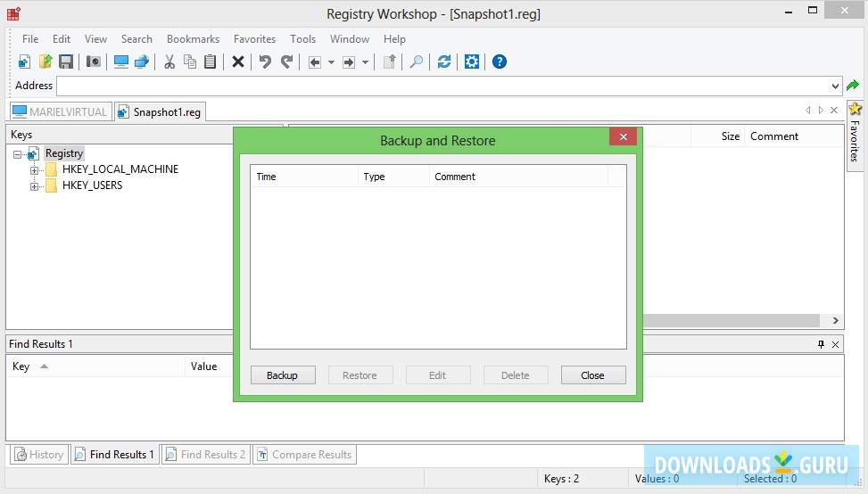
Task: Click the New registry file toolbar icon
Action: pos(24,62)
